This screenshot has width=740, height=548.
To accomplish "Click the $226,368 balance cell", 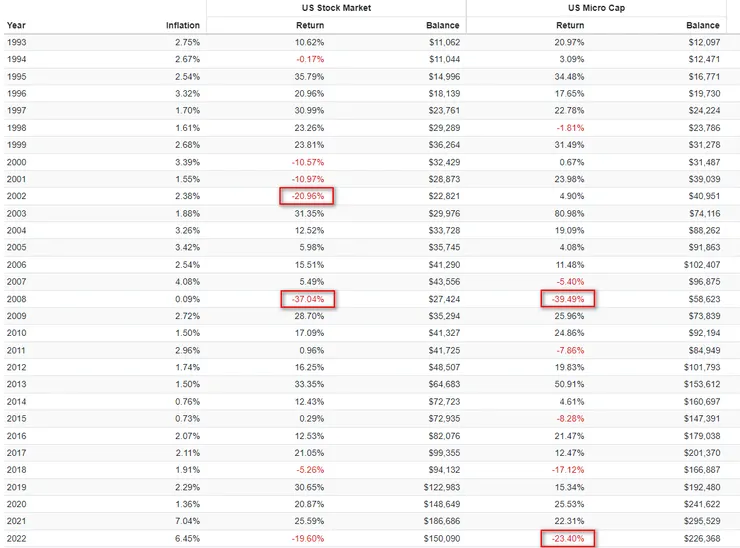I will click(700, 539).
